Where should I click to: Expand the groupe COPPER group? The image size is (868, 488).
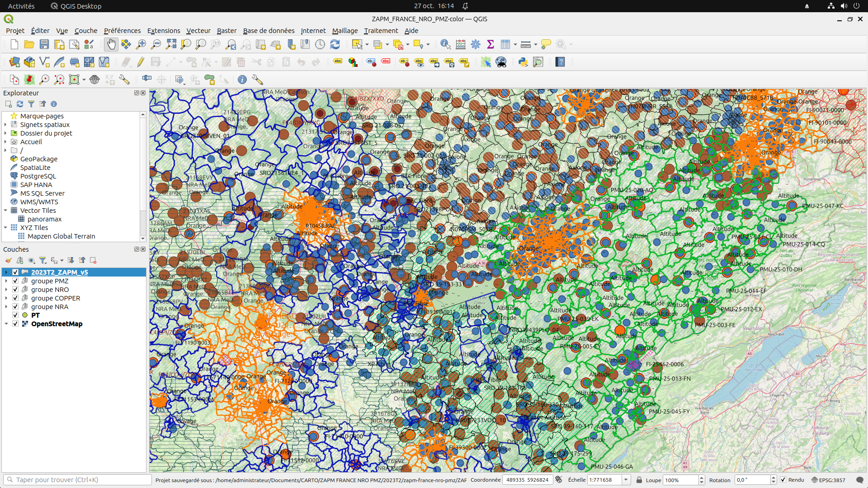[6, 298]
